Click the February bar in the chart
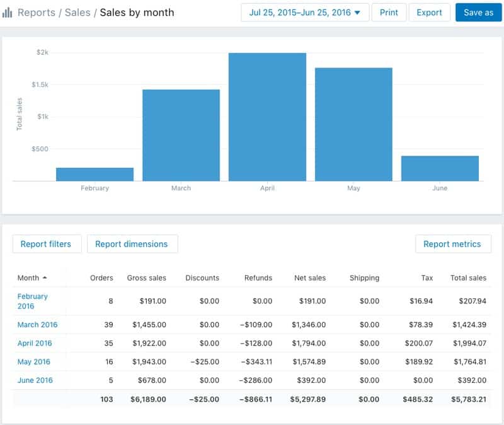This screenshot has height=425, width=504. [95, 175]
